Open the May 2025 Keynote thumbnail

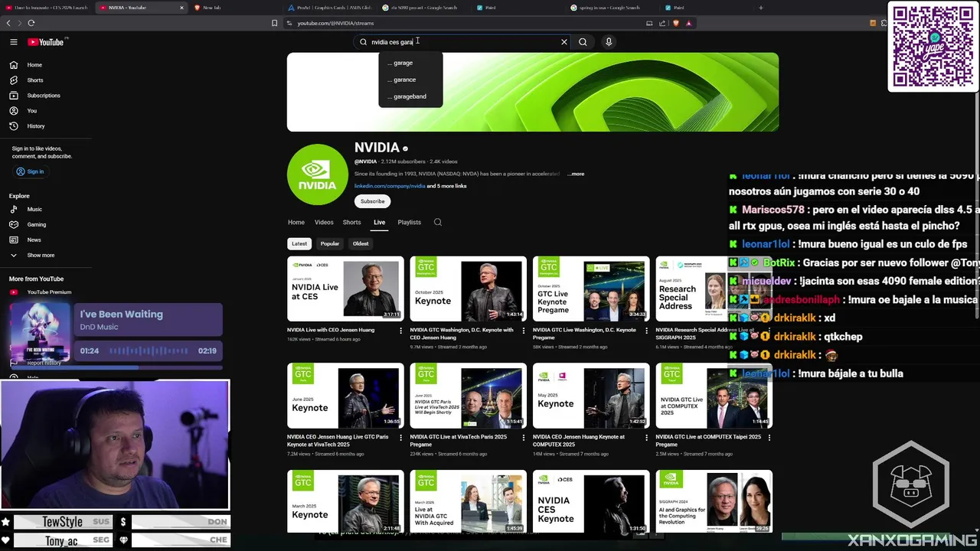pos(591,396)
